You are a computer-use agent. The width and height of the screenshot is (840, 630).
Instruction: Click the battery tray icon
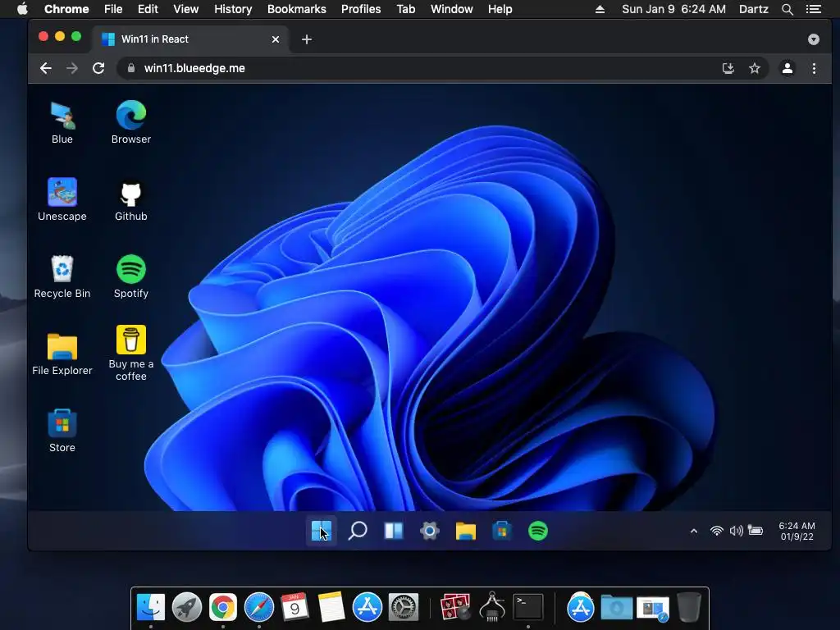click(x=756, y=531)
